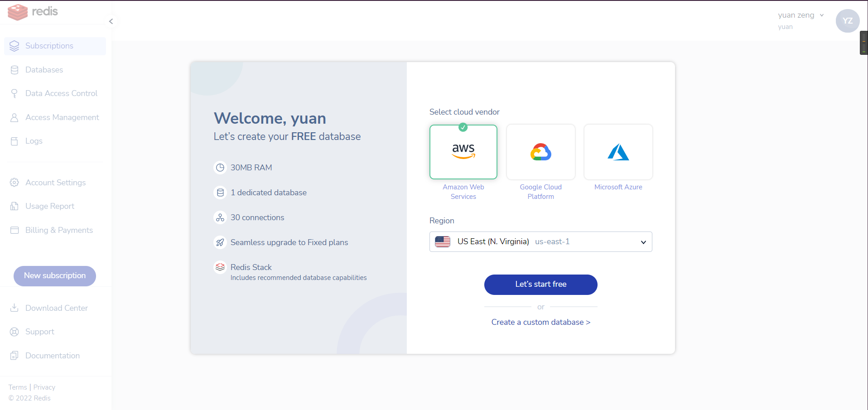Click the YZ user avatar
Viewport: 868px width, 410px height.
pyautogui.click(x=847, y=21)
